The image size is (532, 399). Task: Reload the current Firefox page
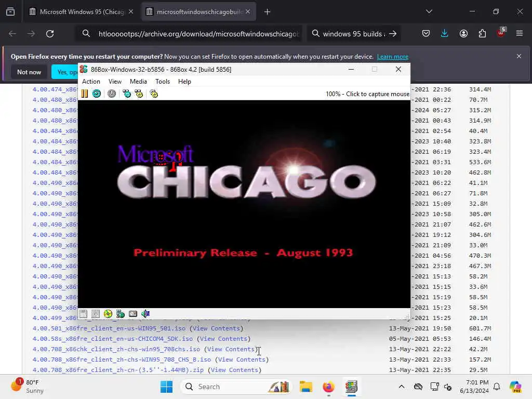coord(50,34)
